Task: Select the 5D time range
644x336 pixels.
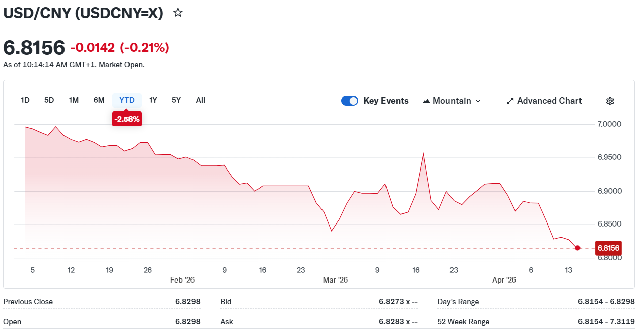Action: point(49,100)
